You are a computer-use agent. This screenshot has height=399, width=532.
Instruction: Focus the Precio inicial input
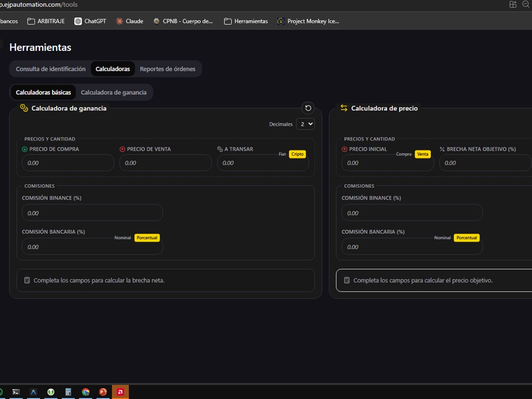tap(387, 163)
